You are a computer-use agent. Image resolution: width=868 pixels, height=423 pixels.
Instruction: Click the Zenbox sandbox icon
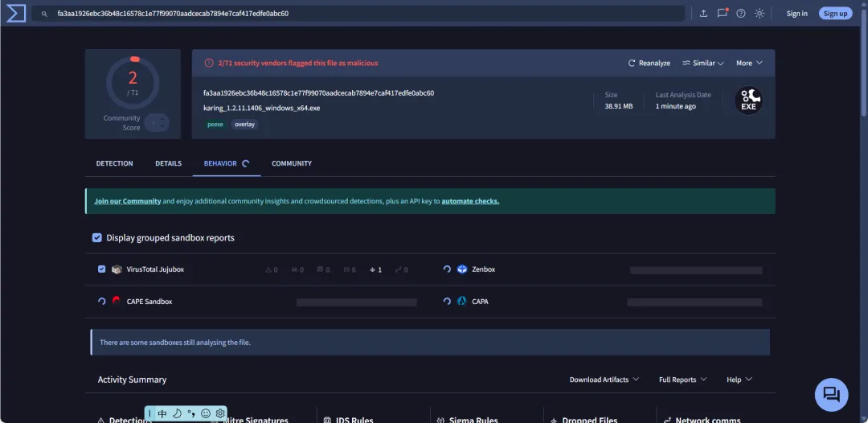click(x=462, y=269)
